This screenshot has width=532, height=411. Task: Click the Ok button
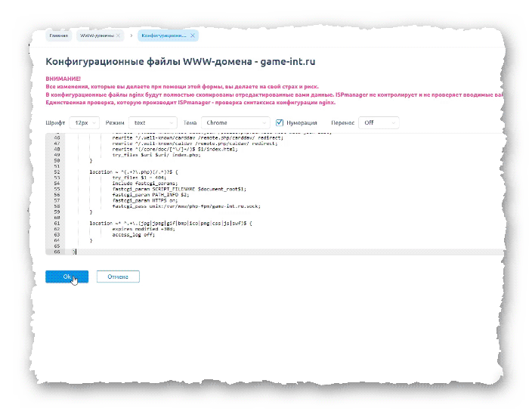click(66, 277)
